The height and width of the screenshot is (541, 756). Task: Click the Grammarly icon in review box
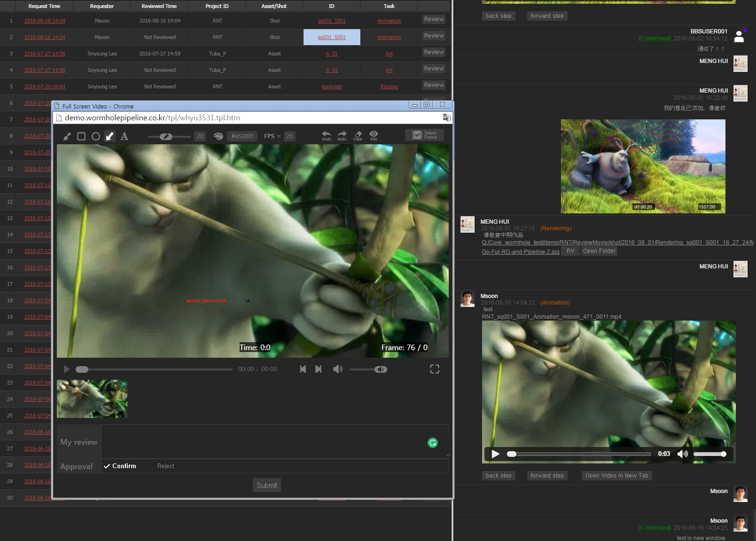click(433, 443)
